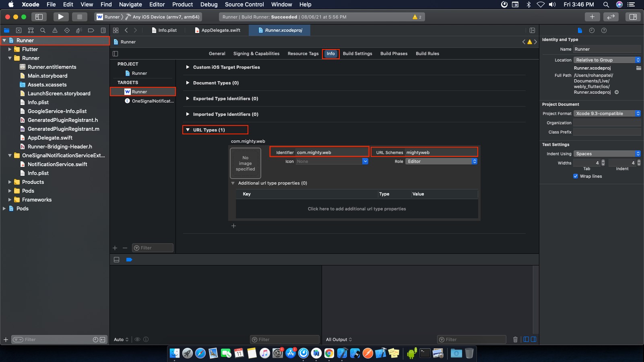Stop the running scheme with Stop button

[79, 17]
